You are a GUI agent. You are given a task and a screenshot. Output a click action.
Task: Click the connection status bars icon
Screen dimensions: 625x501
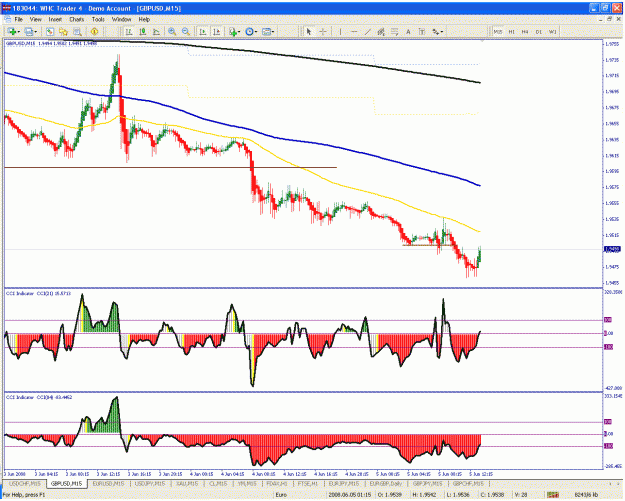553,495
